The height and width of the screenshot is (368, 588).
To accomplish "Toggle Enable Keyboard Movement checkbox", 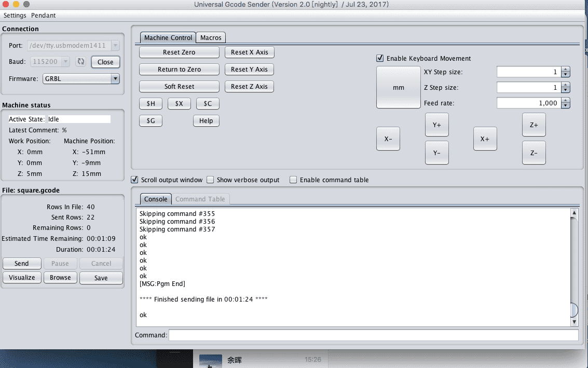I will click(380, 58).
